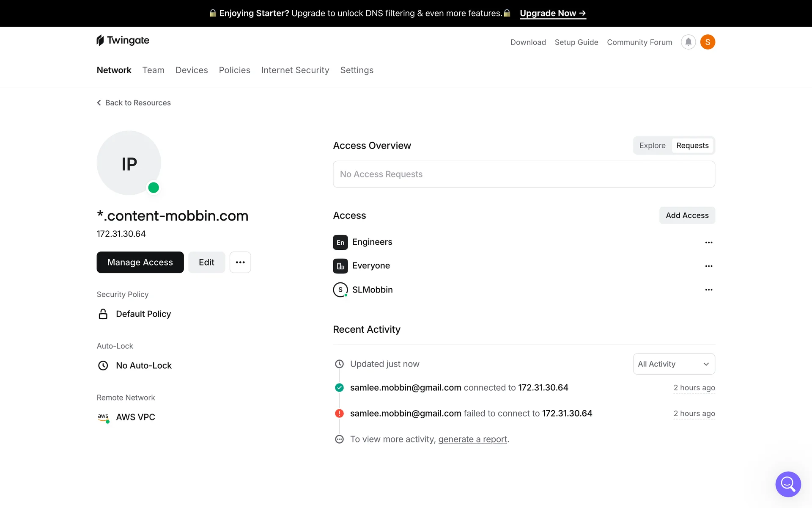
Task: Click the Twingate logo
Action: (x=123, y=40)
